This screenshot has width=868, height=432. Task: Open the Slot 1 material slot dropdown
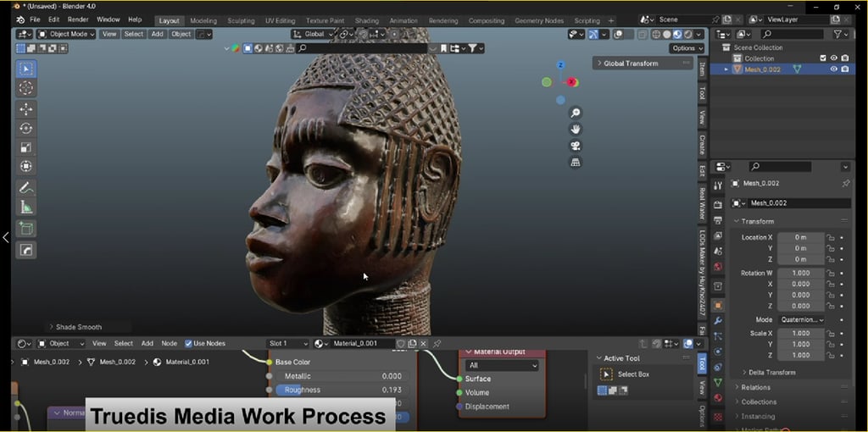point(287,344)
